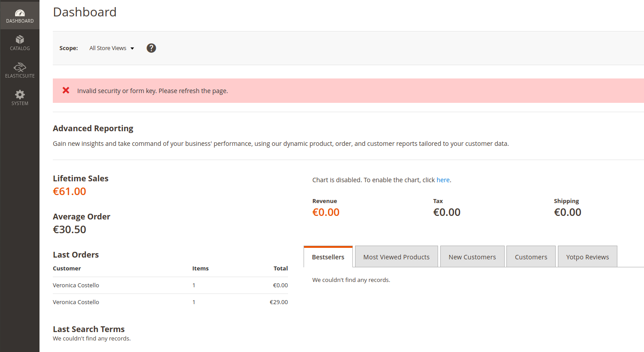Open the New Customers tab
This screenshot has height=352, width=644.
pyautogui.click(x=472, y=256)
